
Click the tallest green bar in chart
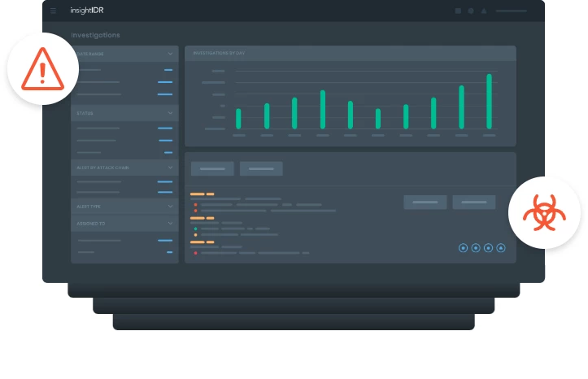tap(489, 101)
